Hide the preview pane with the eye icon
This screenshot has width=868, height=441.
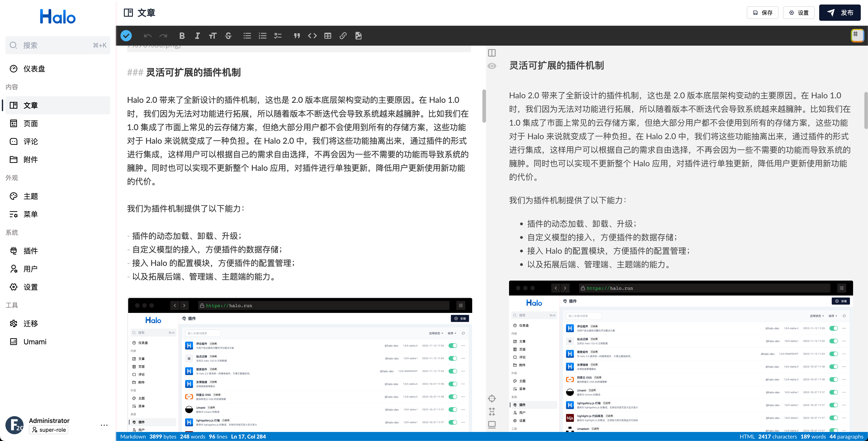point(492,66)
